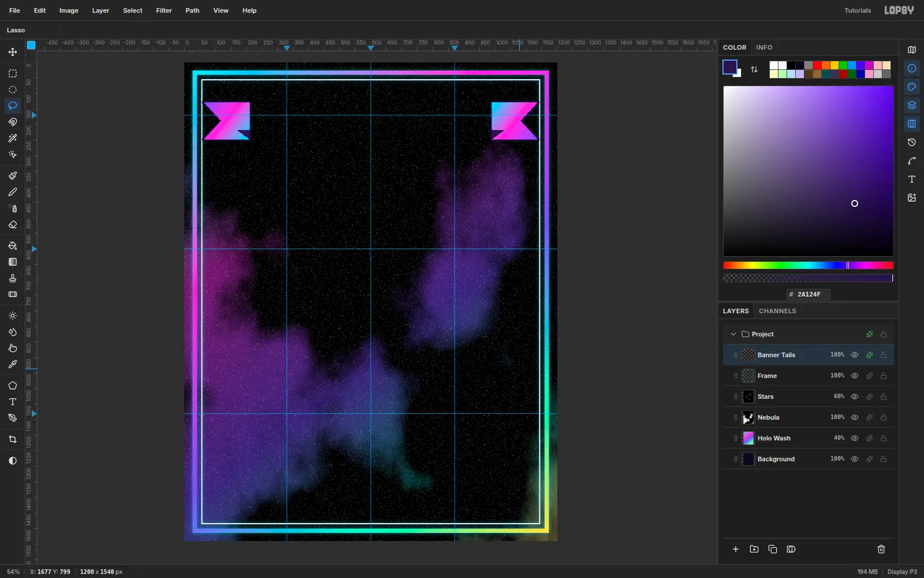Toggle the Quick Mask contrast icon
The width and height of the screenshot is (924, 578).
[13, 461]
